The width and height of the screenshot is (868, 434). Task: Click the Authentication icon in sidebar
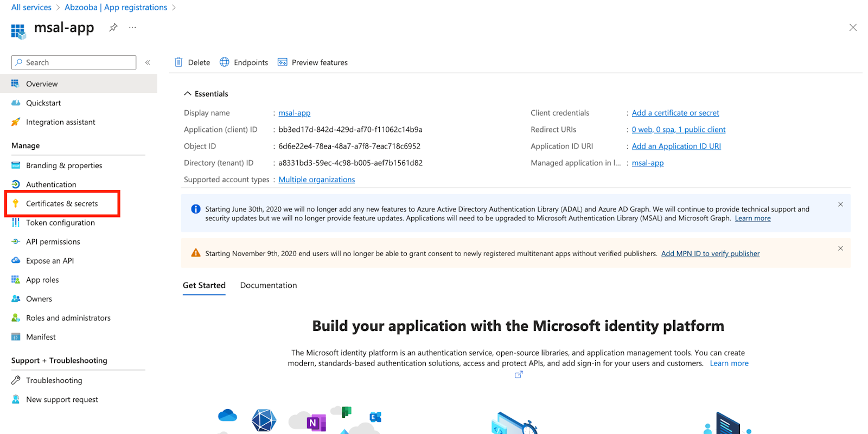[16, 184]
